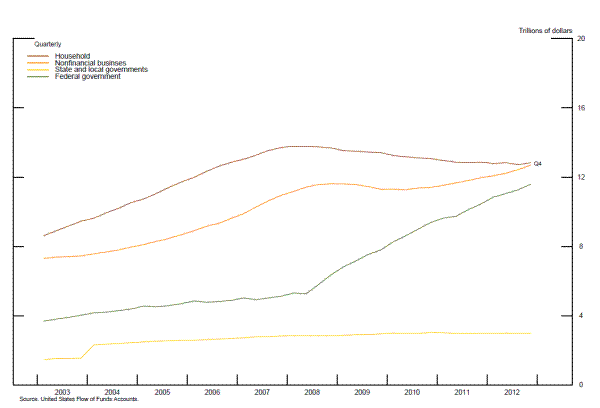
Task: Select the 2008 label on x-axis
Action: [x=311, y=392]
